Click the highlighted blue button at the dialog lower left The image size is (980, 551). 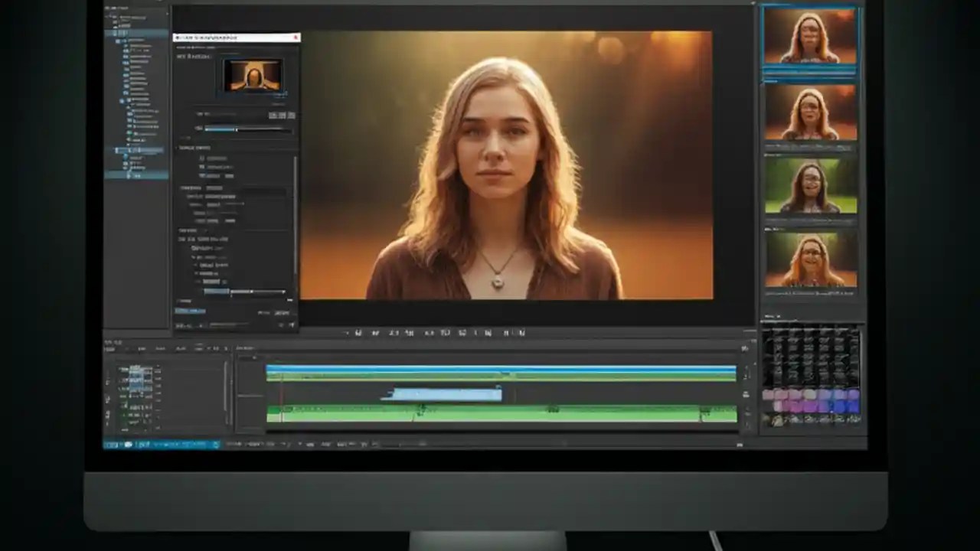click(x=190, y=311)
